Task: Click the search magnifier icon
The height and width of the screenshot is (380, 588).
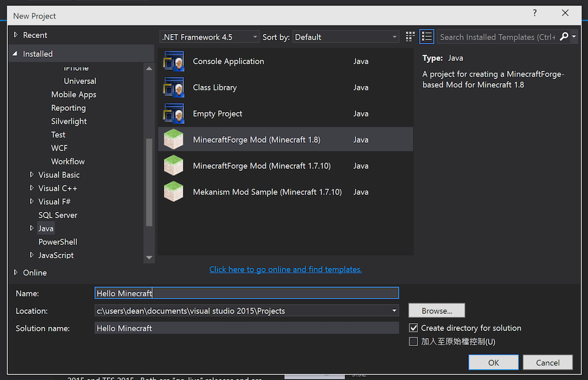Action: tap(563, 36)
